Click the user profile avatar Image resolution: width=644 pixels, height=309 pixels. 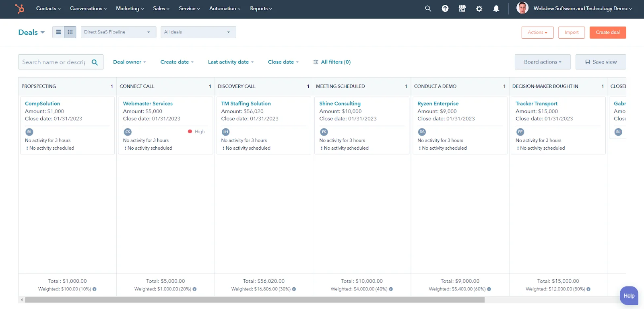point(522,8)
